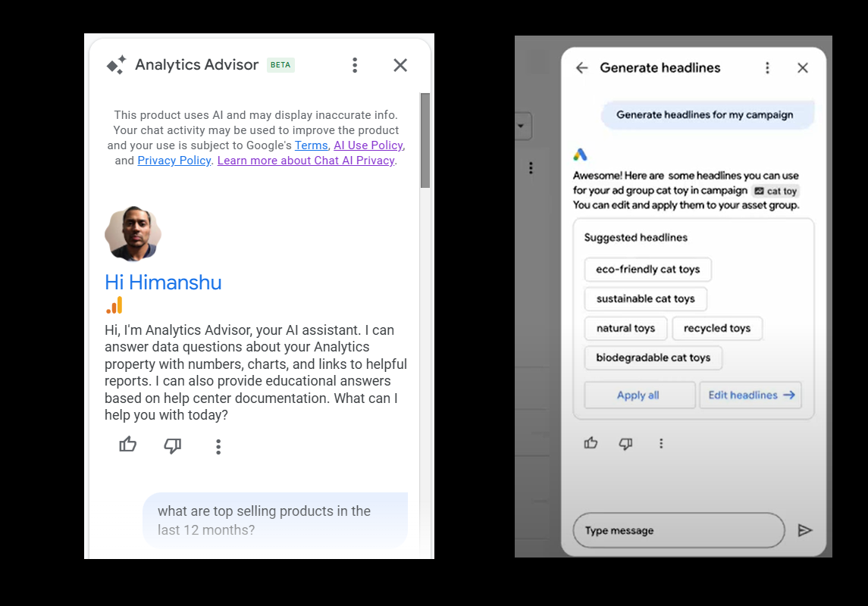Select the Analytics Advisor sparkle icon
This screenshot has width=868, height=606.
coord(115,65)
